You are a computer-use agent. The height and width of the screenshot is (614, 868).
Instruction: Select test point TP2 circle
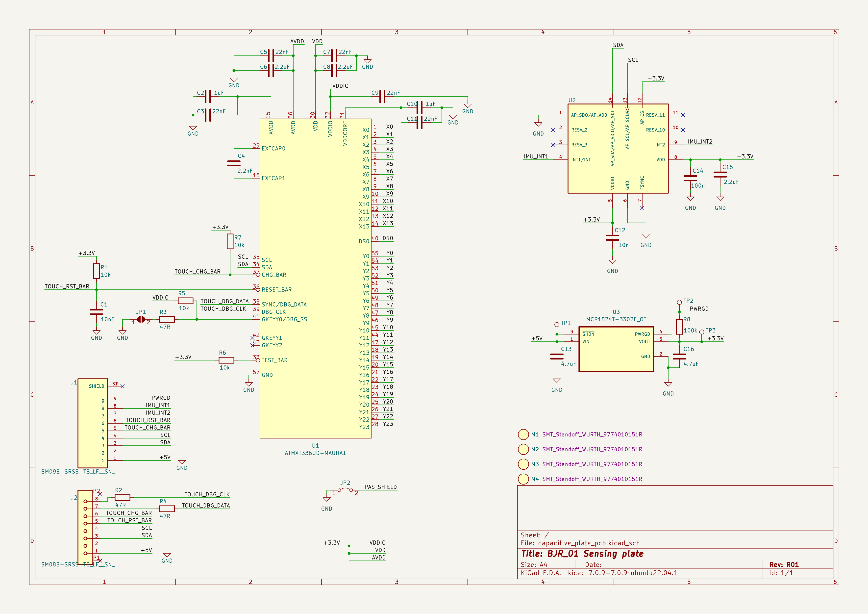pyautogui.click(x=679, y=302)
